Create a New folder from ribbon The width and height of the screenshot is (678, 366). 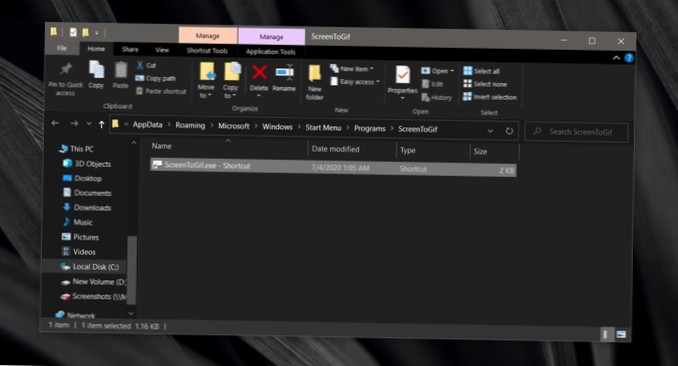[x=315, y=82]
